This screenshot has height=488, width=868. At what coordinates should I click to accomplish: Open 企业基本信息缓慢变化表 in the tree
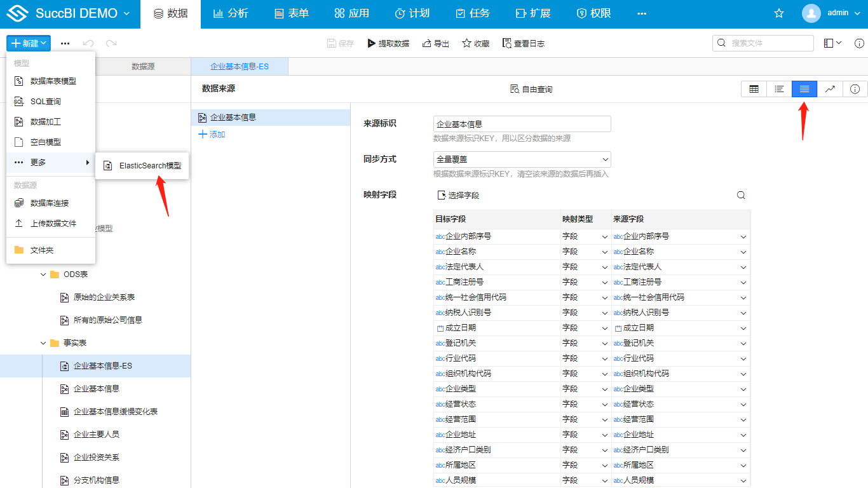[x=116, y=412]
